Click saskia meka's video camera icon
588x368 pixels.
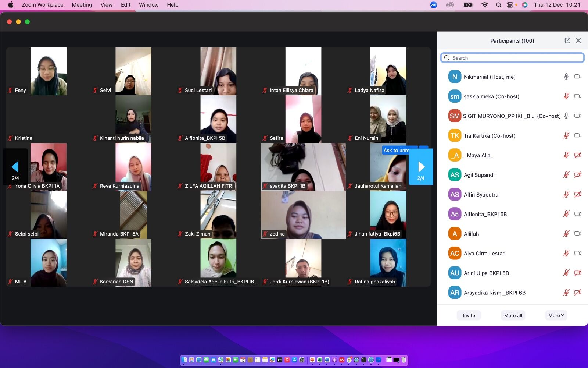point(578,96)
